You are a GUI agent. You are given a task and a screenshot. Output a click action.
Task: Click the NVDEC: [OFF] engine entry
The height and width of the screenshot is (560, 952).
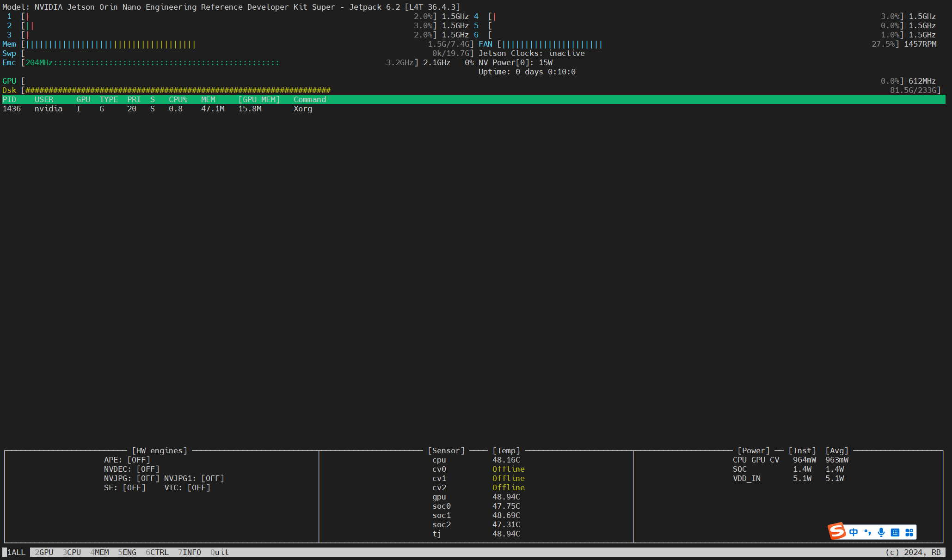(132, 469)
